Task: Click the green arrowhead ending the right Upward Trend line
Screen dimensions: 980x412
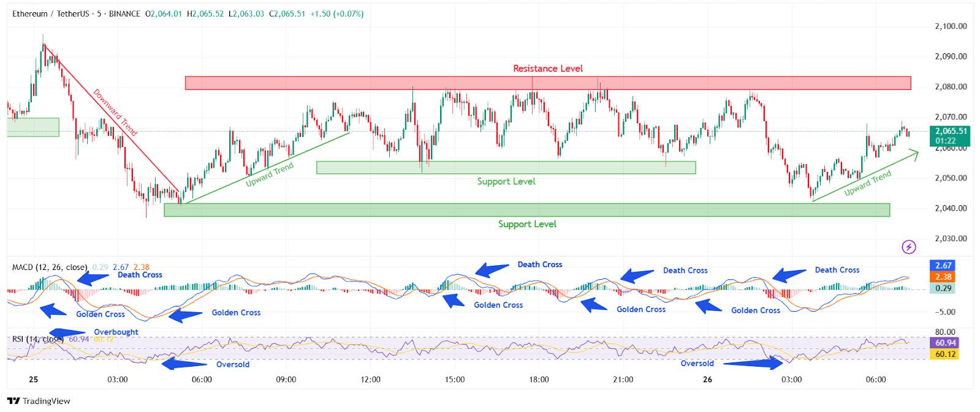Action: (914, 153)
